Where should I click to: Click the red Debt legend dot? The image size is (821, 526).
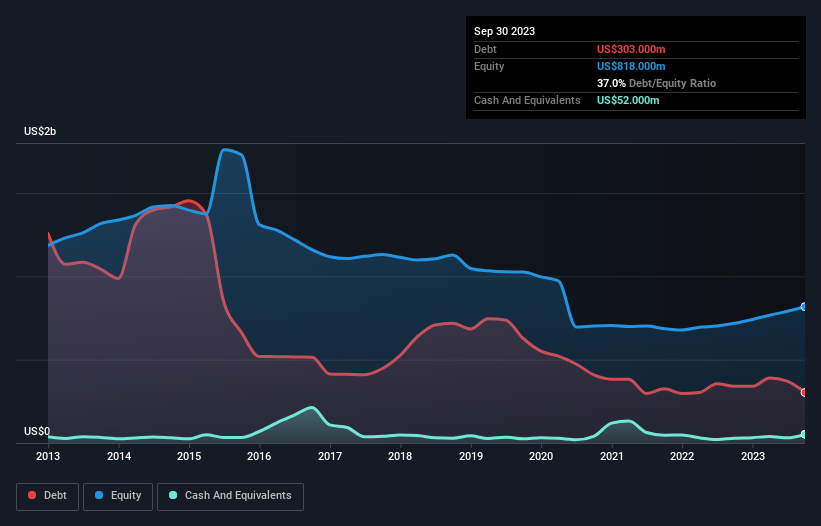point(32,495)
